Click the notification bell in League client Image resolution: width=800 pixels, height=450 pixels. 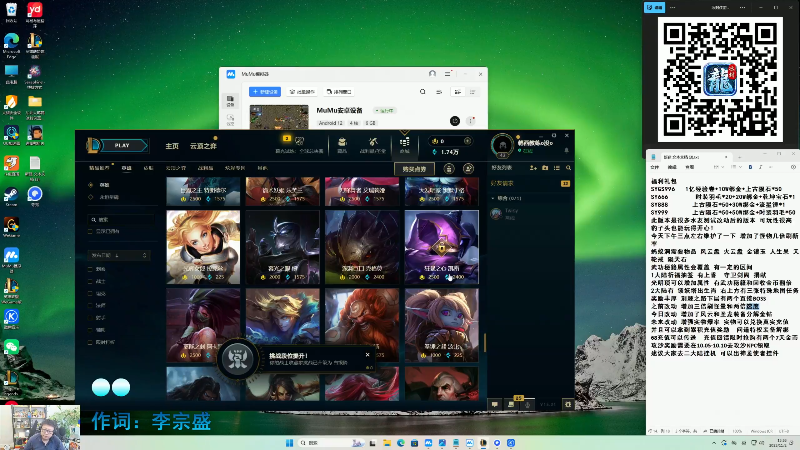(x=566, y=151)
